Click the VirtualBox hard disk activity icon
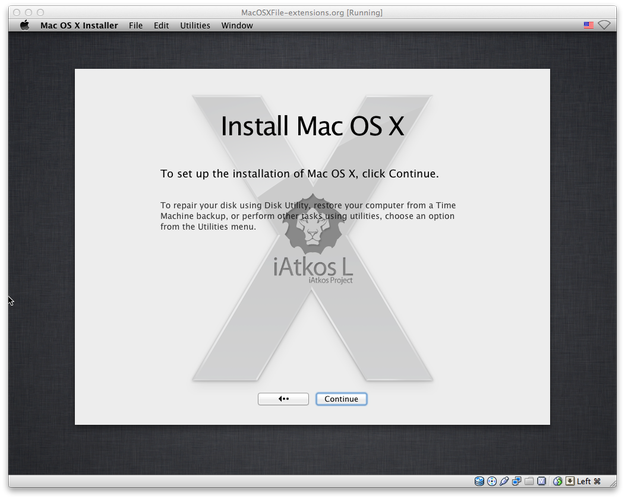The image size is (625, 499). (x=479, y=481)
